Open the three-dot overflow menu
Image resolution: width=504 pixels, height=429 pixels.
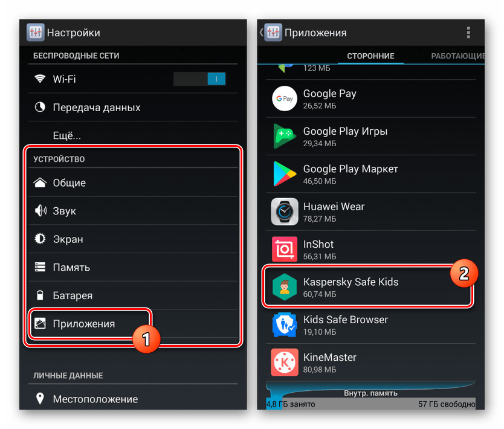(x=468, y=33)
